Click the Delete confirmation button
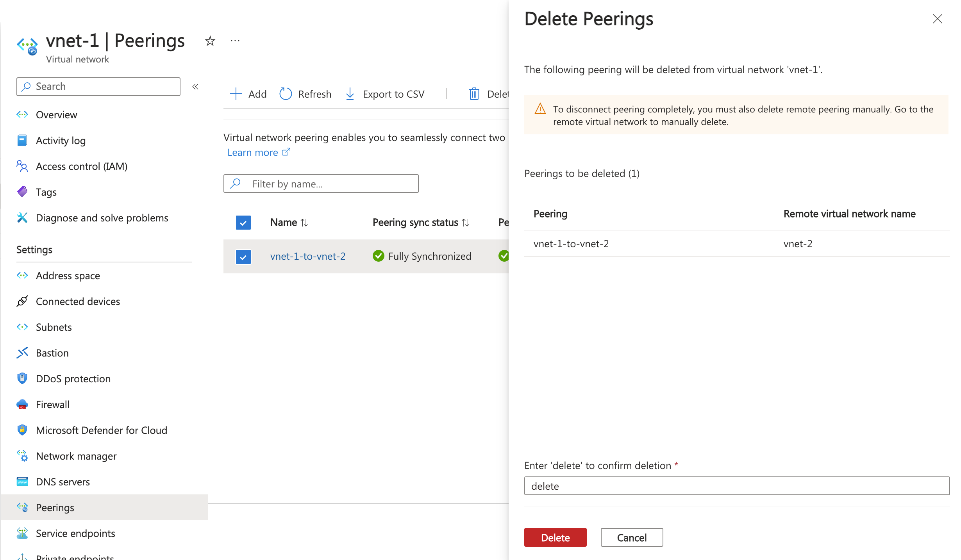The height and width of the screenshot is (560, 961). tap(555, 537)
